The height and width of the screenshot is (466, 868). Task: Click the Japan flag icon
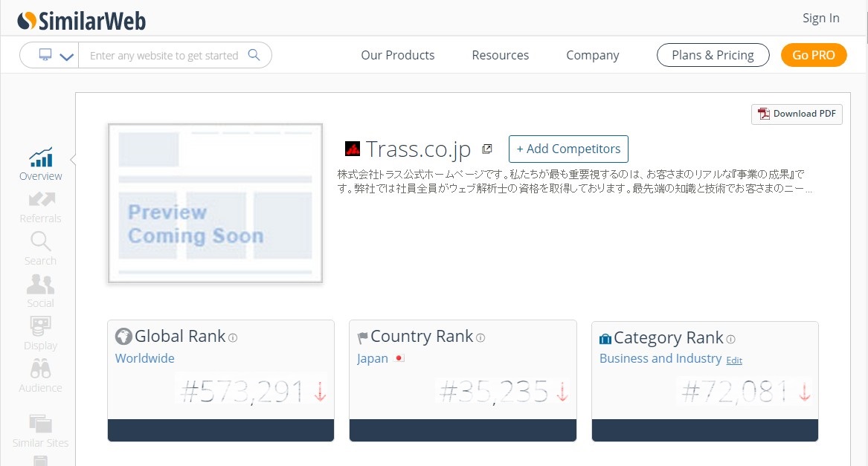click(399, 358)
